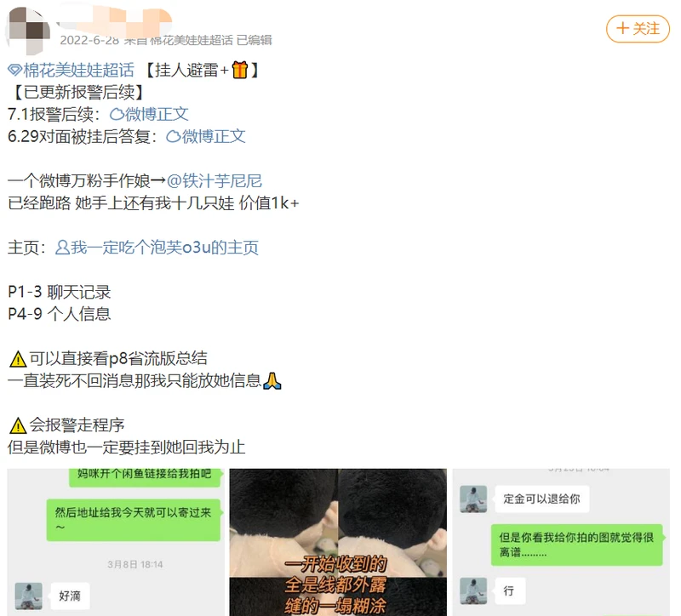Click the person icon before profile link
This screenshot has width=681, height=616.
click(x=62, y=248)
